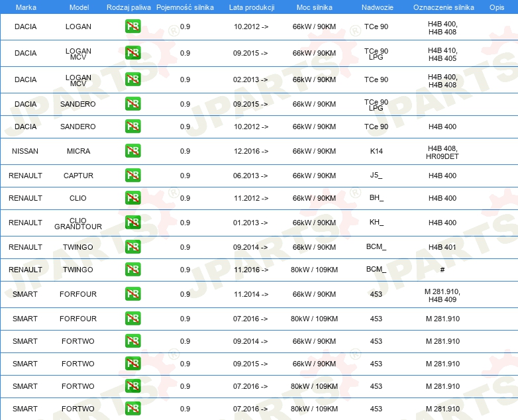Click the Rodzaj paliwa column header

pyautogui.click(x=129, y=7)
